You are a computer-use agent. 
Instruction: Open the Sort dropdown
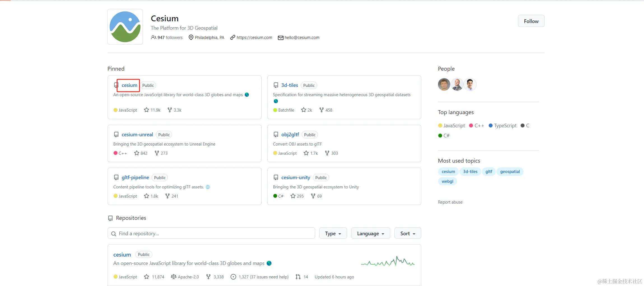[408, 233]
